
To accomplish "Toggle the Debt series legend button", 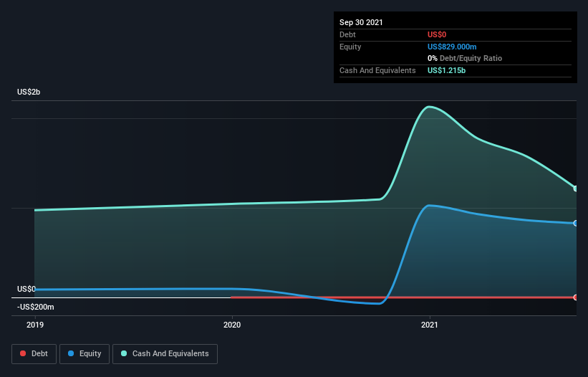I will pos(34,354).
